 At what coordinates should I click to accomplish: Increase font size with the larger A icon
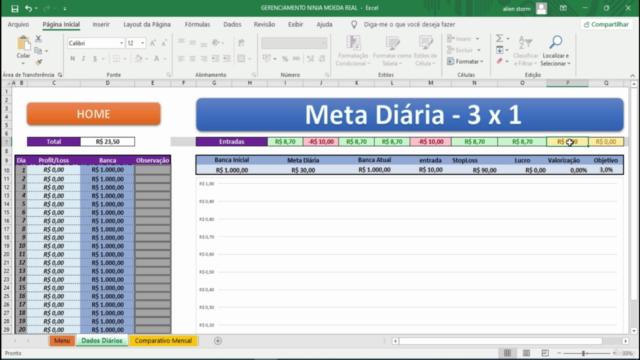tap(153, 43)
